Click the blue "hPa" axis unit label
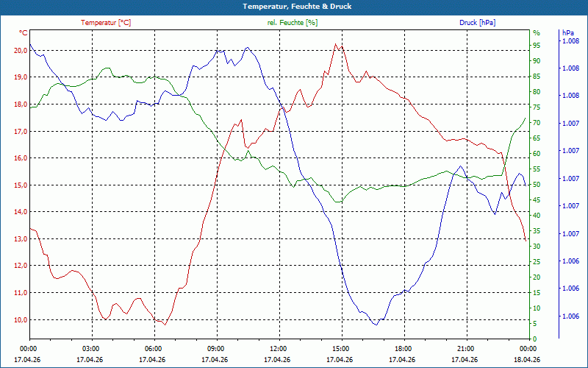 [x=568, y=33]
